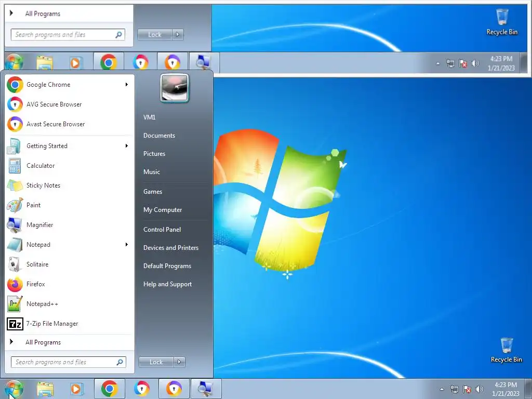Open Help and Support
Viewport: 532px width, 399px height.
(168, 284)
